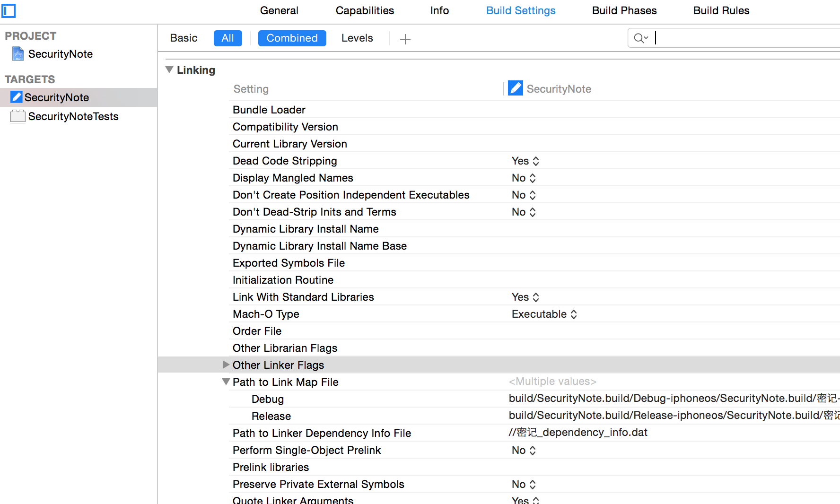This screenshot has height=504, width=840.
Task: Open the Mach-O Type Executable dropdown
Action: click(544, 314)
